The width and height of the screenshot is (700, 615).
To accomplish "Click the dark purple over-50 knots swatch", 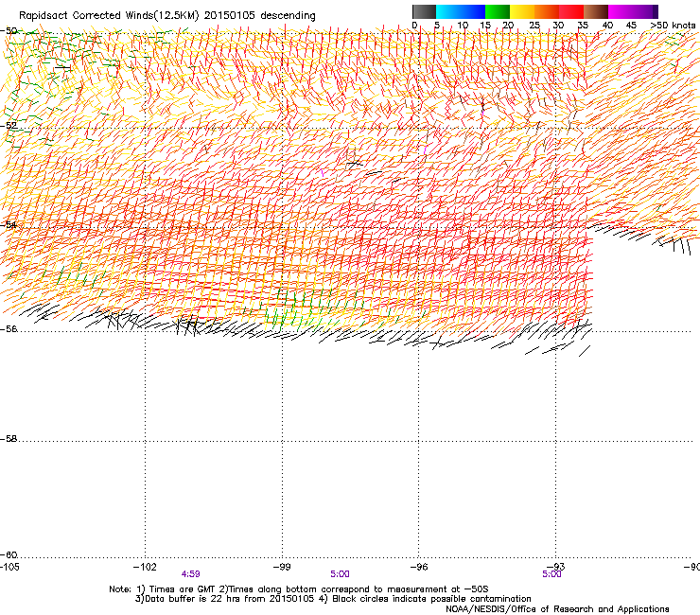I will pyautogui.click(x=655, y=11).
